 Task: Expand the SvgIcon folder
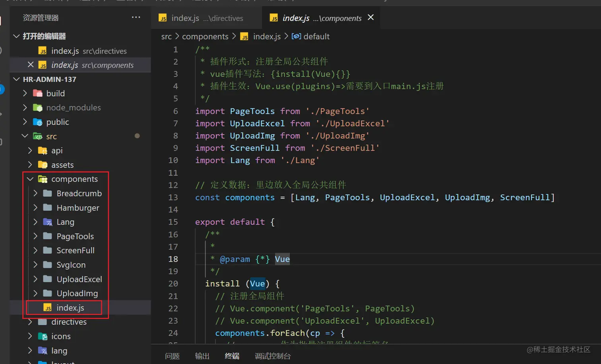click(35, 265)
